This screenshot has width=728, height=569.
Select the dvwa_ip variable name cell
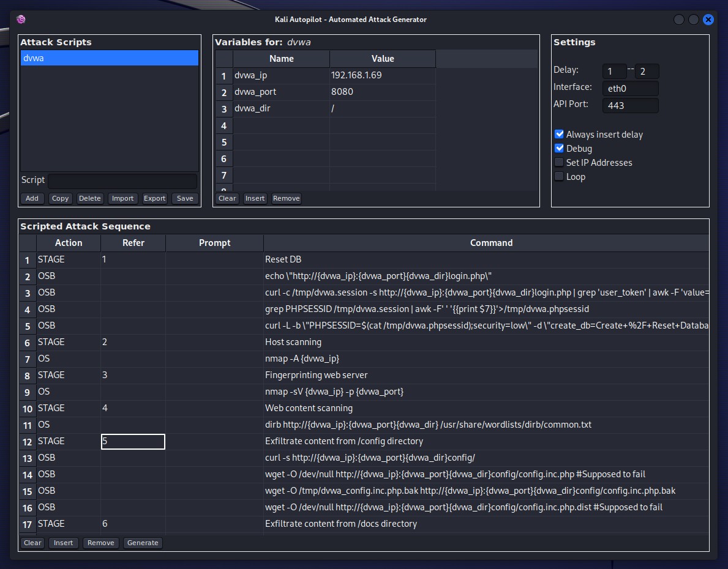point(282,75)
